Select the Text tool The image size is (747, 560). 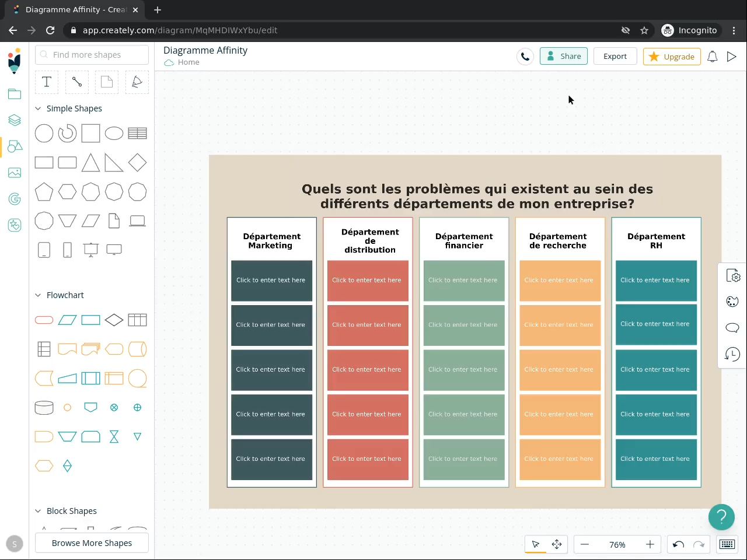coord(47,82)
